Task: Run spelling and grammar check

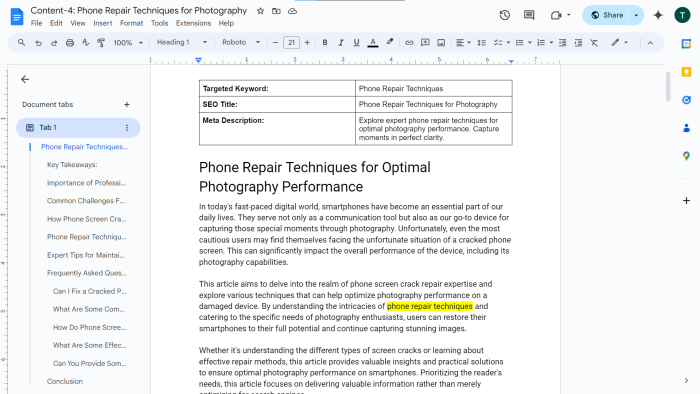Action: click(85, 42)
